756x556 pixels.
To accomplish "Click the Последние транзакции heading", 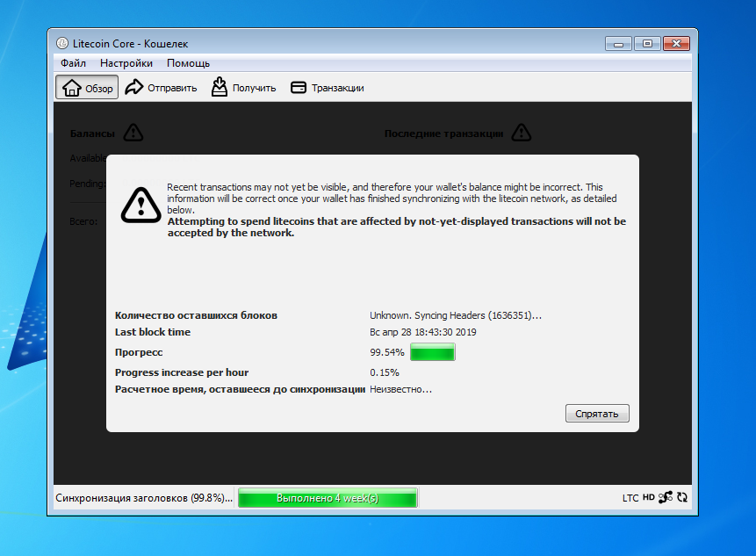I will [x=443, y=134].
